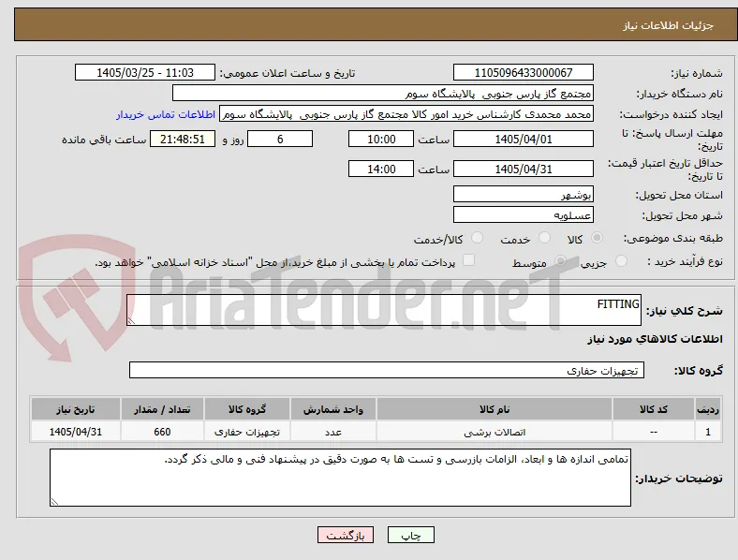Image resolution: width=738 pixels, height=560 pixels.
Task: Select the متوسط purchase type radio
Action: click(560, 261)
